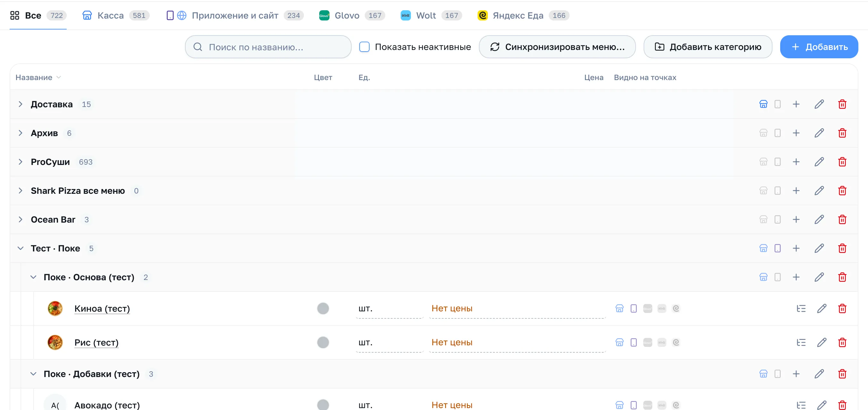Collapse the Тест · Поке category
The height and width of the screenshot is (410, 868).
(20, 249)
